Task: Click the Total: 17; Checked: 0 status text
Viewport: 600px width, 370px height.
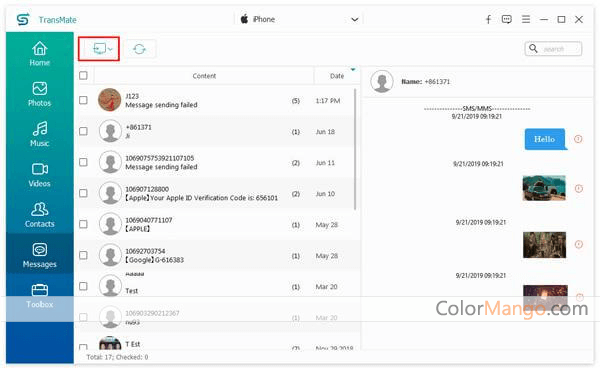Action: click(x=117, y=357)
